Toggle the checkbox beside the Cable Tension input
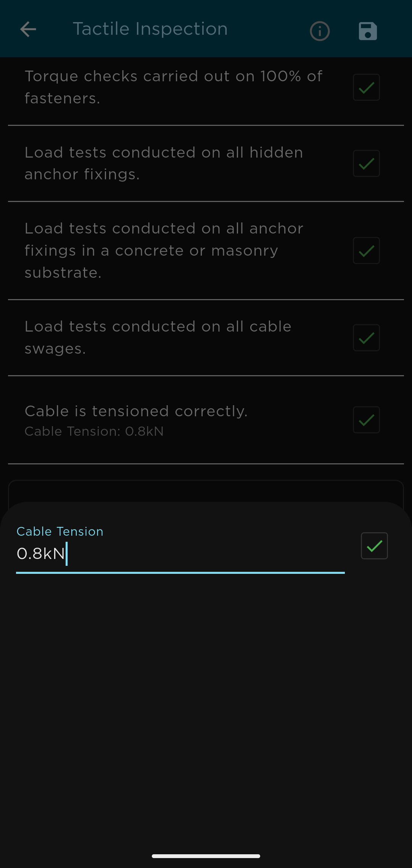This screenshot has height=868, width=412. (x=374, y=546)
